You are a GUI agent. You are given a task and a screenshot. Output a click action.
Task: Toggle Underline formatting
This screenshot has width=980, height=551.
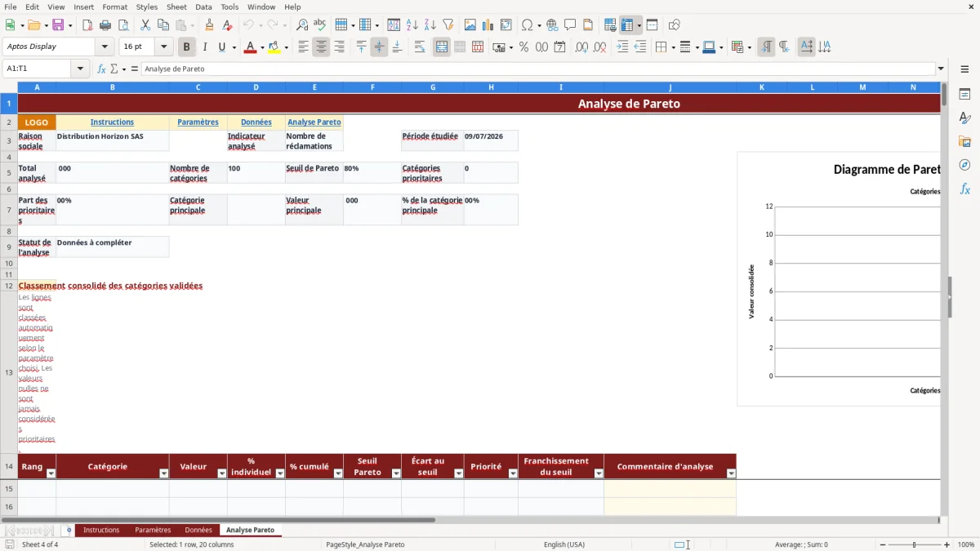[x=221, y=47]
